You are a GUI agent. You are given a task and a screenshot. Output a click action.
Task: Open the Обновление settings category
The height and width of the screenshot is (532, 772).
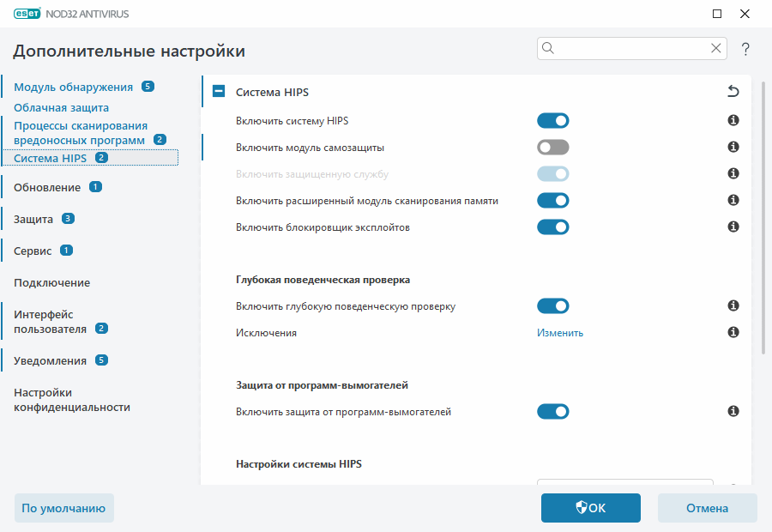47,187
